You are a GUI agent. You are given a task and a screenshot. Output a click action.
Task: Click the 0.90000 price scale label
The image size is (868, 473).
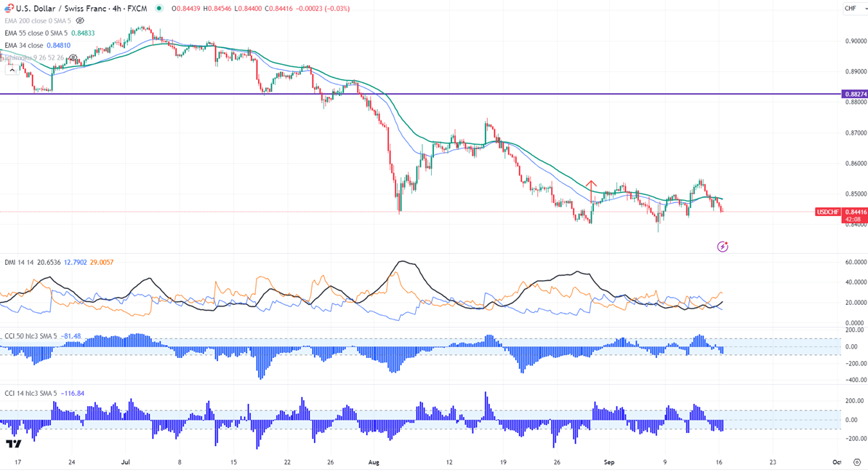pos(856,41)
